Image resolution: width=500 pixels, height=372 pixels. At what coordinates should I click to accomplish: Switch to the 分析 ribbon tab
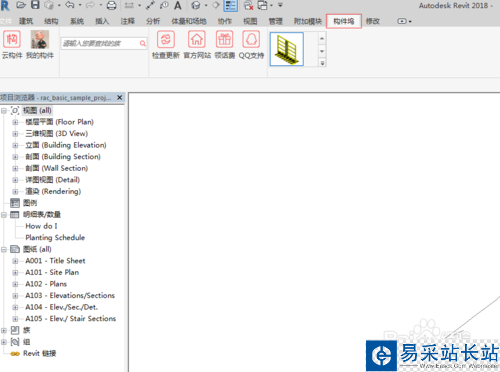(153, 21)
